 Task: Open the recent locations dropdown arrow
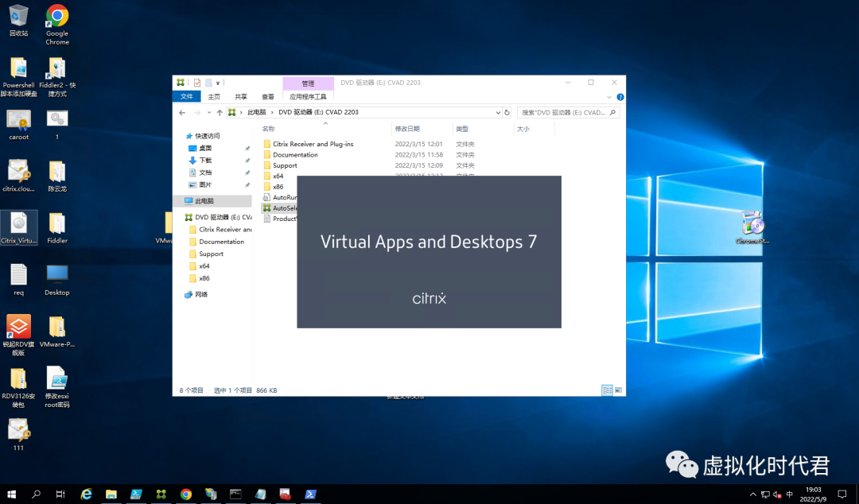click(x=208, y=112)
